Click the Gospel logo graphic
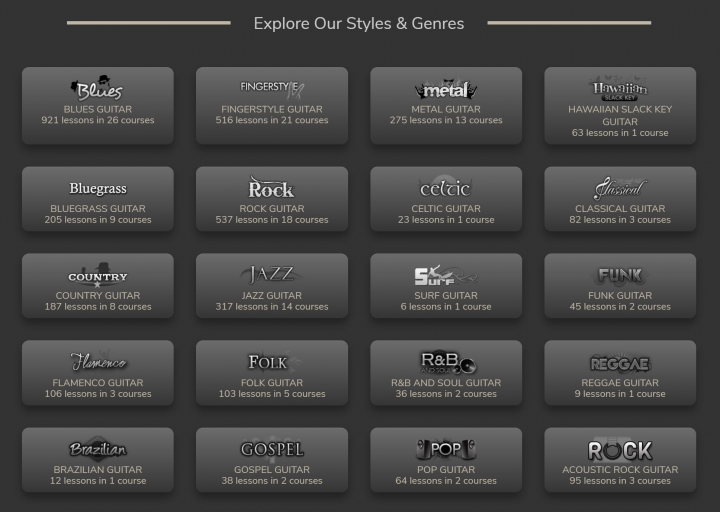720x512 pixels. 272,449
